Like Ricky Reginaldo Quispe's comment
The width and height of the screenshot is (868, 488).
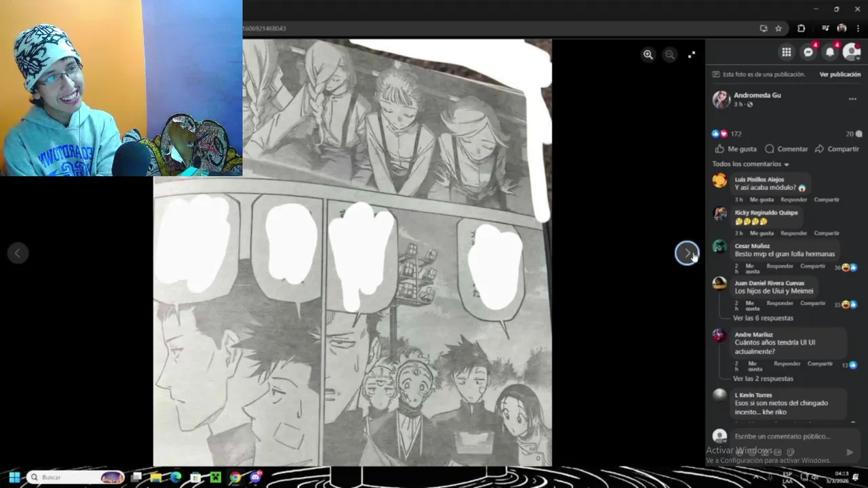pyautogui.click(x=762, y=233)
